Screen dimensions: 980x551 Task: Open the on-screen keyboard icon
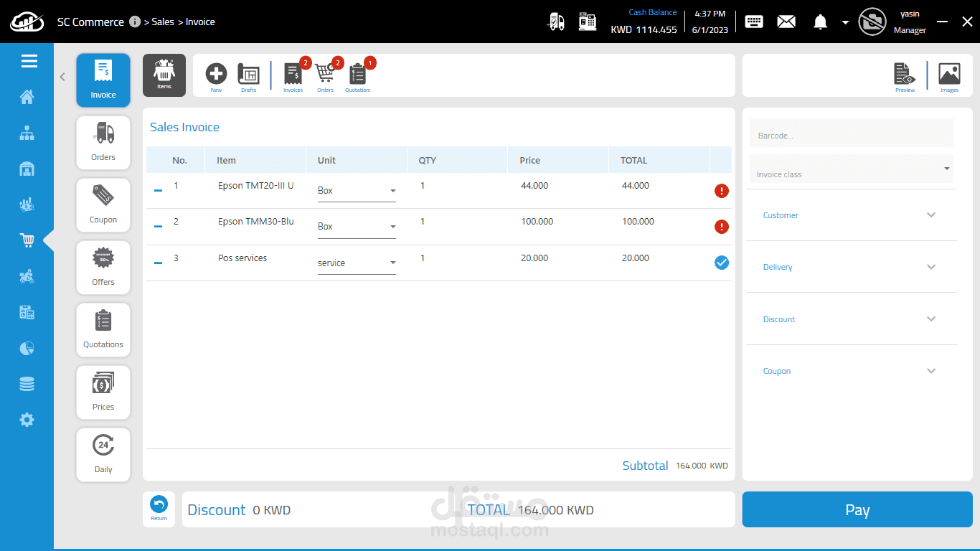tap(754, 22)
